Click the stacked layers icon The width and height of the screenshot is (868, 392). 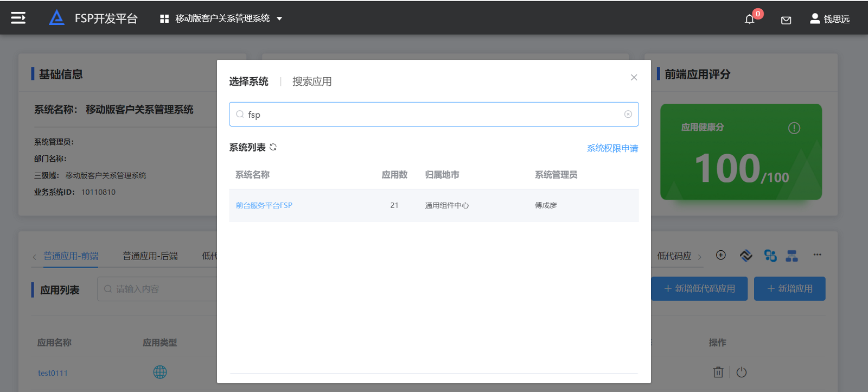click(x=746, y=255)
